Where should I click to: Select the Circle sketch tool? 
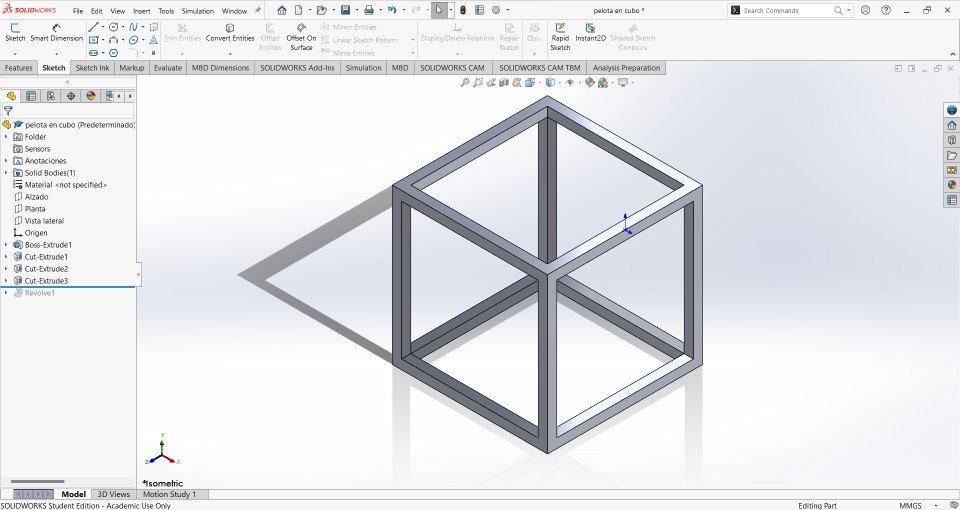coord(113,27)
